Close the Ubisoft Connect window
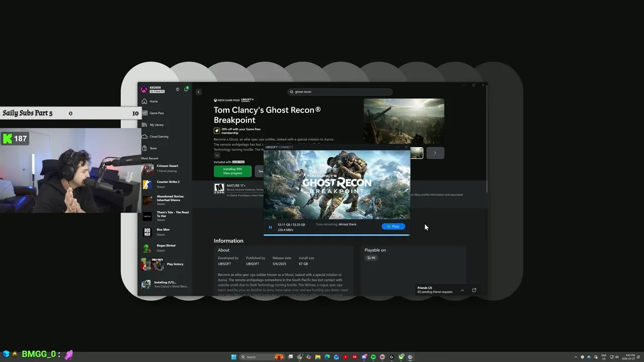The width and height of the screenshot is (644, 362). click(406, 147)
